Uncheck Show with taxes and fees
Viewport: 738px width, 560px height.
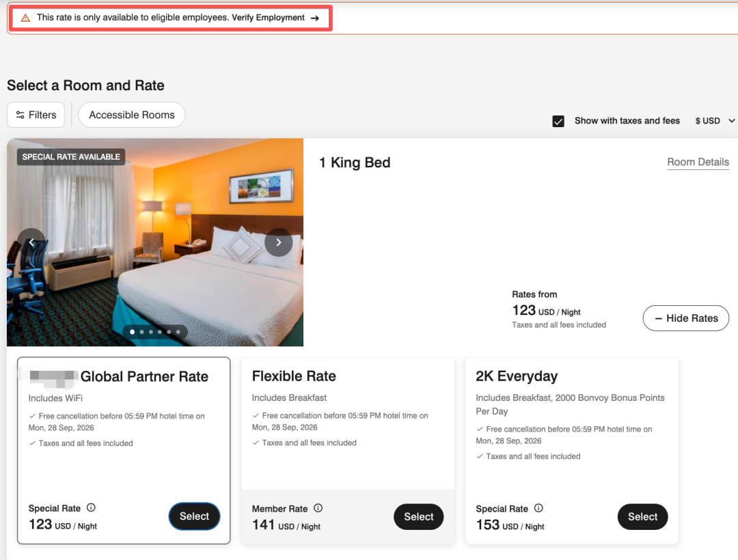(558, 122)
